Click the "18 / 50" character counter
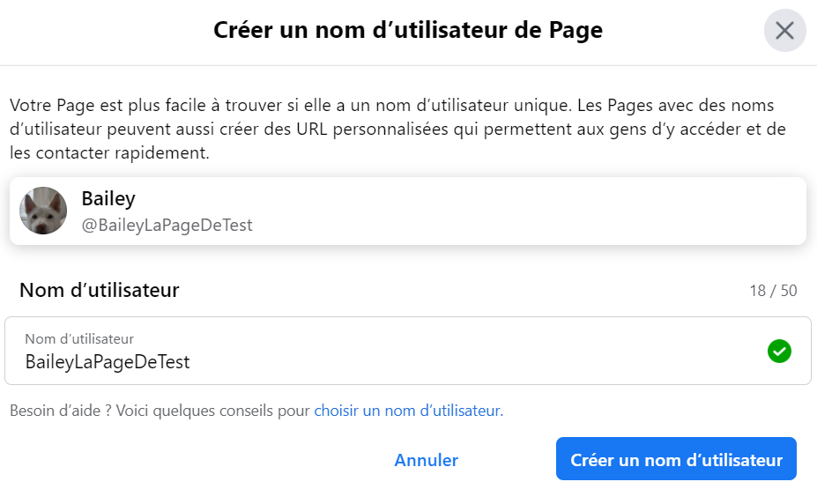The image size is (817, 504). click(x=773, y=291)
